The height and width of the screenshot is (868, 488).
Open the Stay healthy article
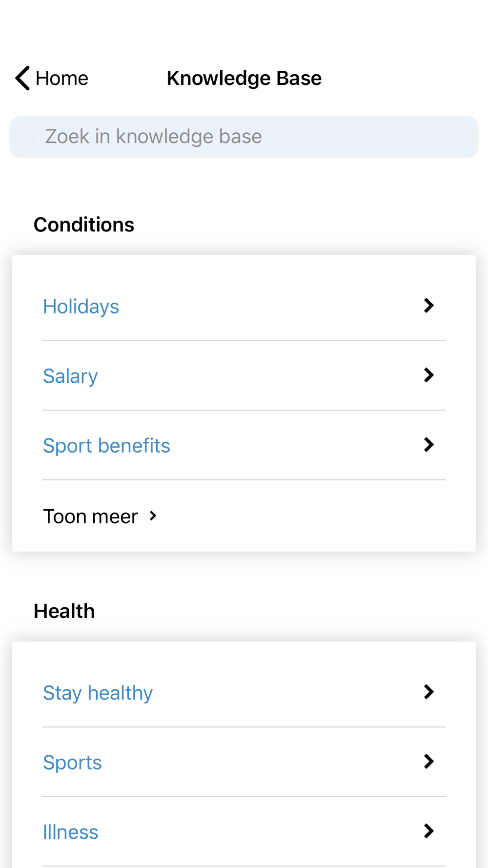tap(98, 693)
